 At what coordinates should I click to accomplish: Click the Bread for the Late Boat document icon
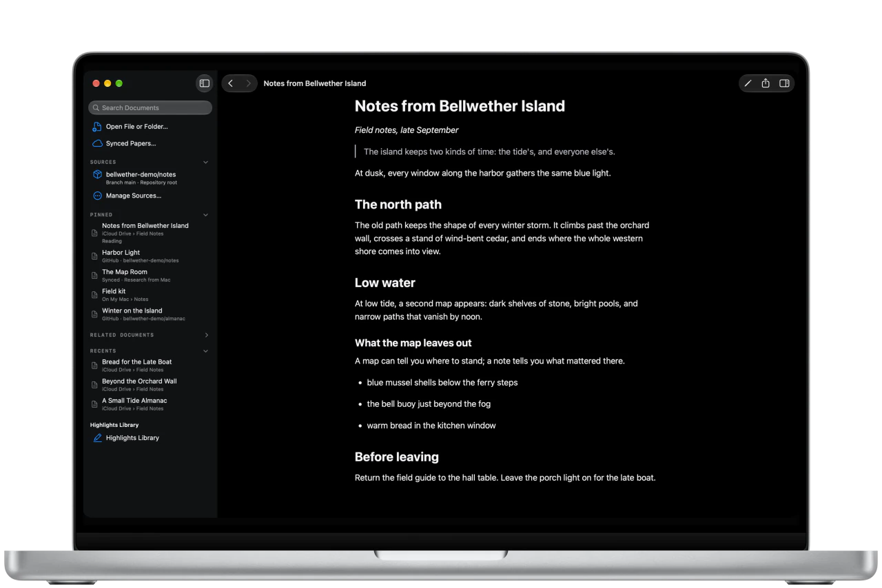[95, 366]
